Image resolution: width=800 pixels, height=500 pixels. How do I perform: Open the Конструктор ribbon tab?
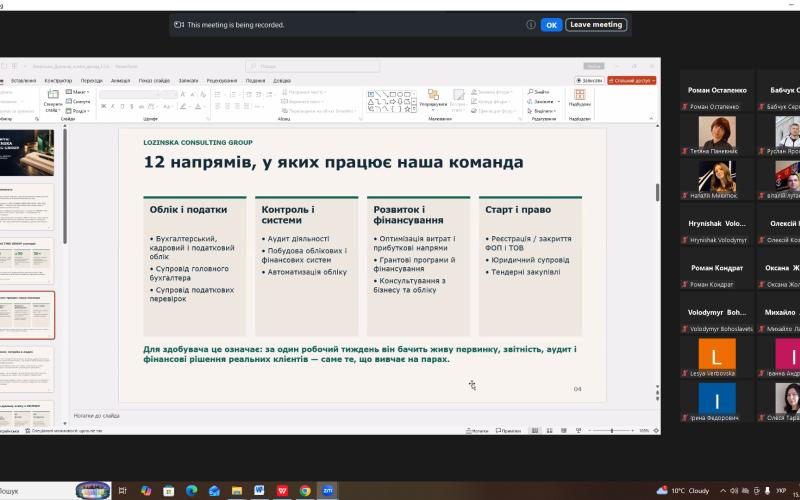(58, 81)
